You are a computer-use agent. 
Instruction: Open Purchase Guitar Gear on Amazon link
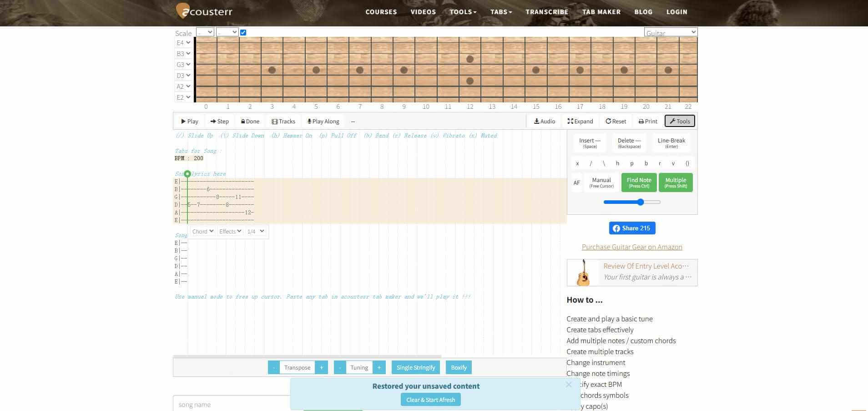(x=632, y=247)
